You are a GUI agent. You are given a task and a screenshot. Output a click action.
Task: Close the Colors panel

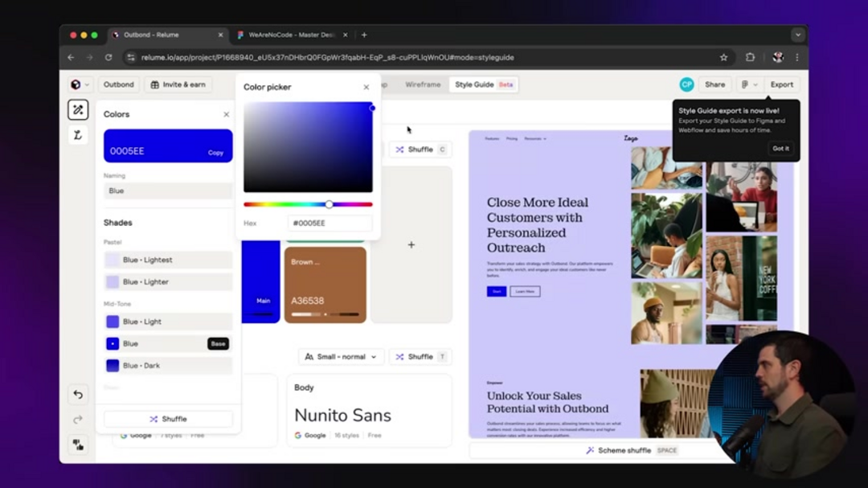226,114
